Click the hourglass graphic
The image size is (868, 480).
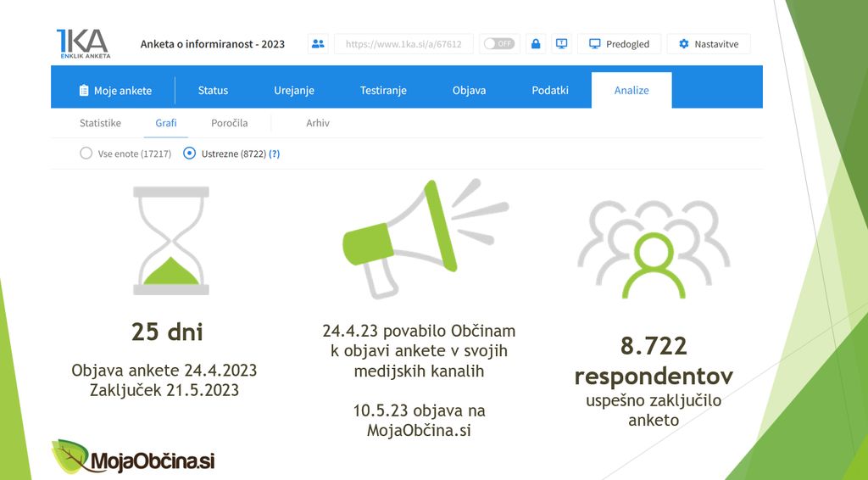(x=171, y=241)
